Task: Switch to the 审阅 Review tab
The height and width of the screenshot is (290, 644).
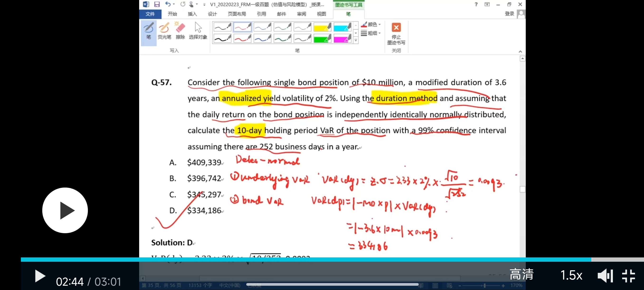Action: pyautogui.click(x=302, y=14)
